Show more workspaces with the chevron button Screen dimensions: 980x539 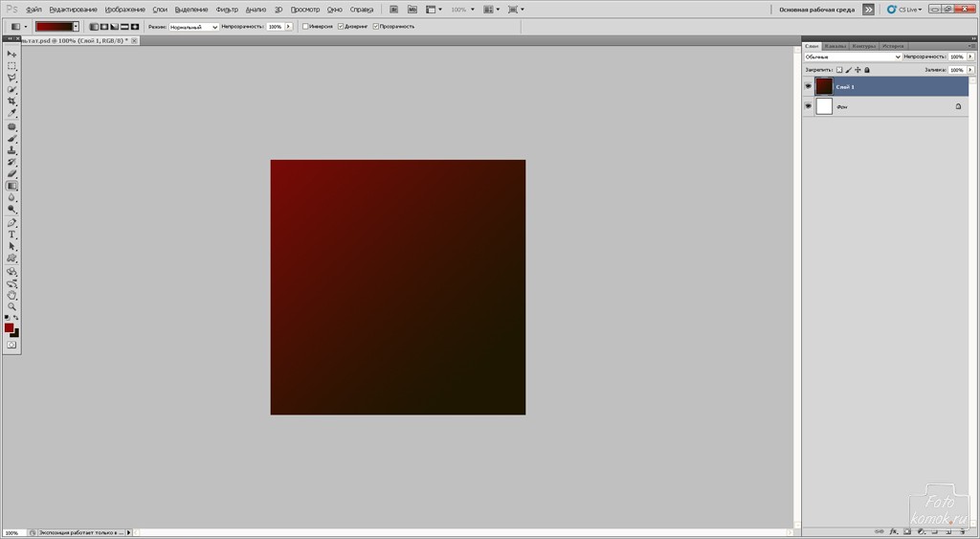click(868, 10)
